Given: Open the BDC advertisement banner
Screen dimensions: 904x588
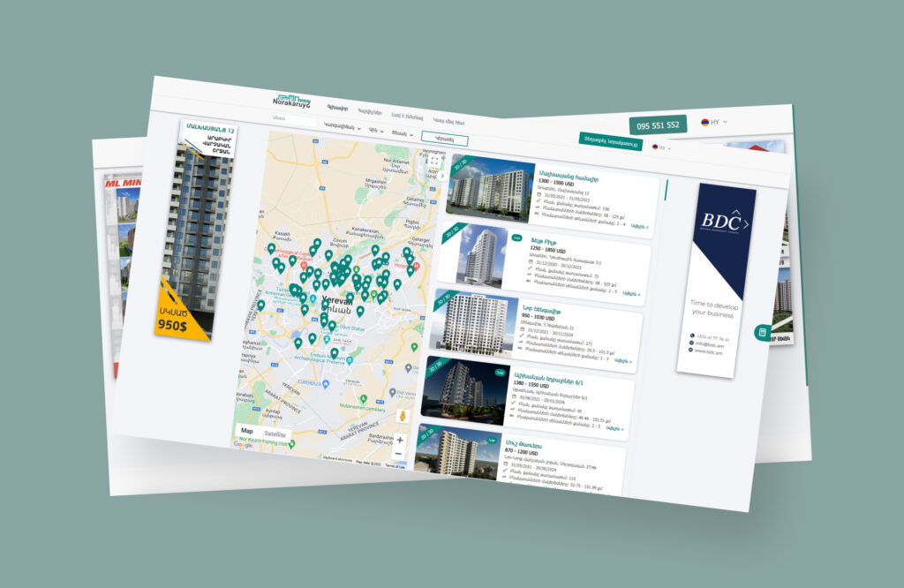Looking at the screenshot, I should tap(716, 280).
